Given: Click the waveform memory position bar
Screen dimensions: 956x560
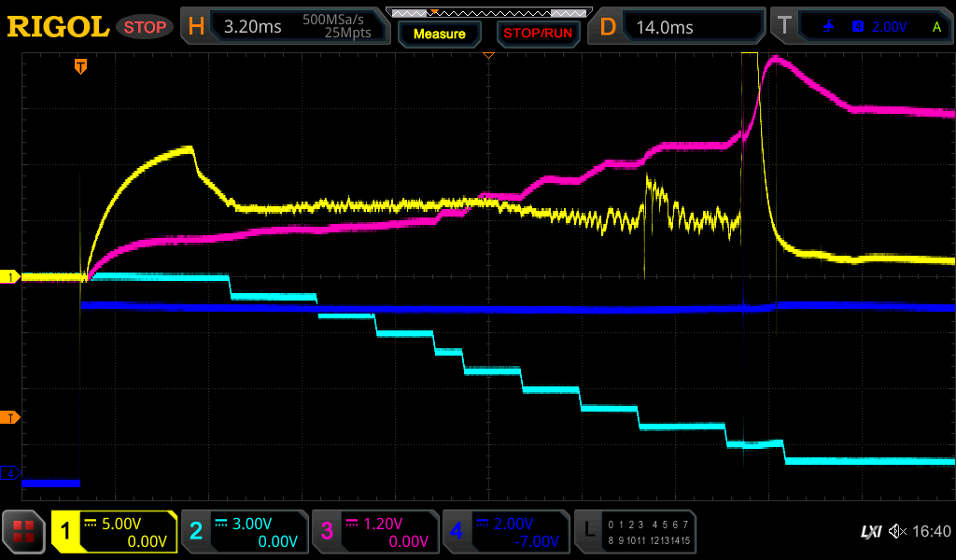Looking at the screenshot, I should 488,12.
